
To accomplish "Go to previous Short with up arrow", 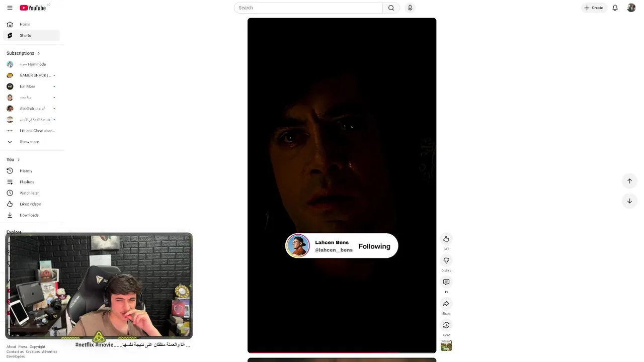I will [629, 181].
